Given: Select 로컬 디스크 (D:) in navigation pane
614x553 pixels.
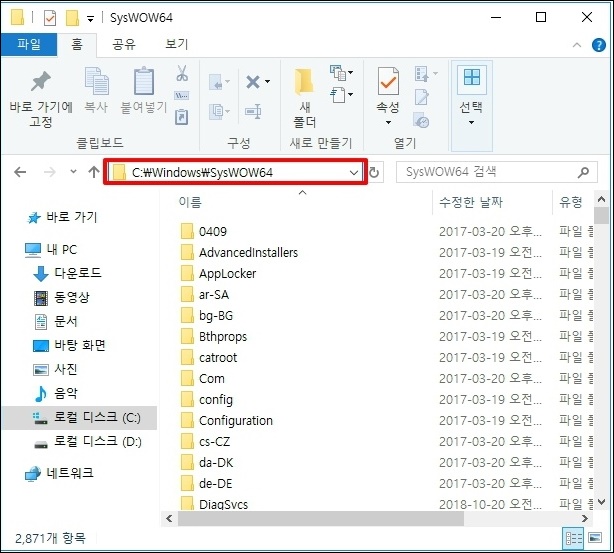Looking at the screenshot, I should click(87, 442).
